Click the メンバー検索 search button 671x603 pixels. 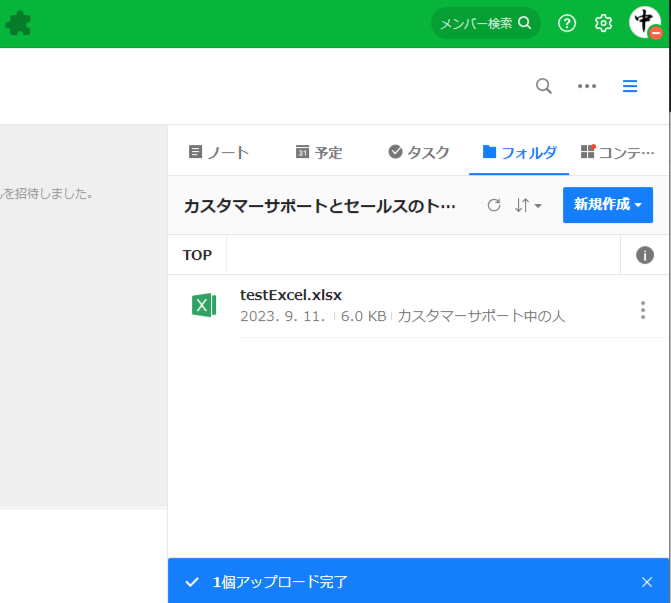(485, 23)
